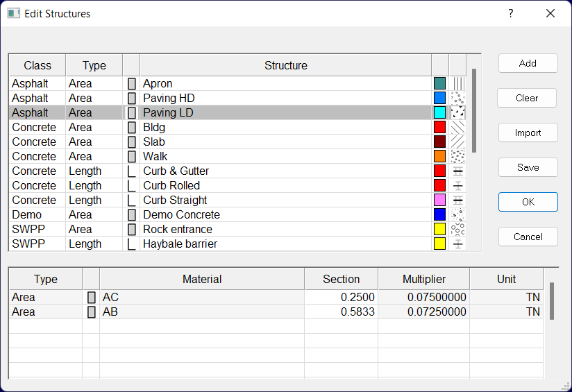Image resolution: width=572 pixels, height=392 pixels.
Task: Select the Demo Concrete structure row
Action: (181, 215)
